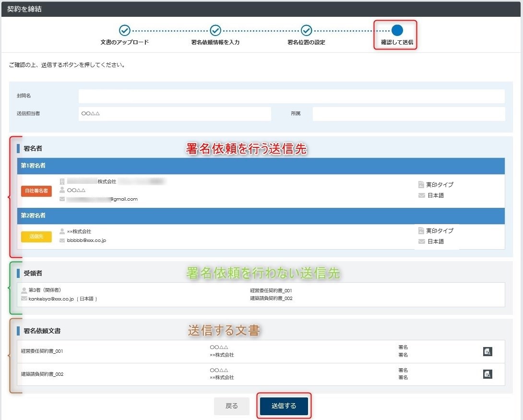Click person icon beside 第3者（関係者）
523x420 pixels.
click(x=24, y=290)
